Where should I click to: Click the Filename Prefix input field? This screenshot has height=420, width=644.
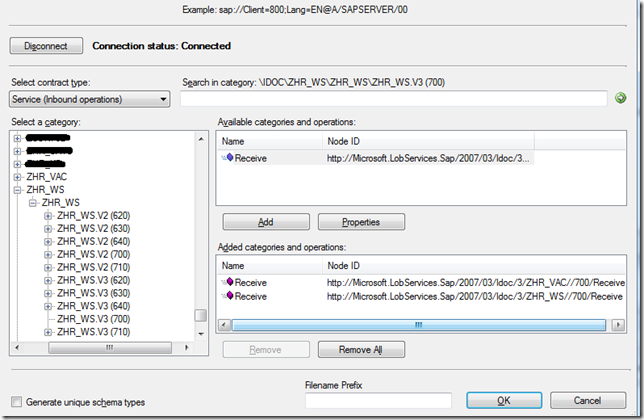coord(378,400)
